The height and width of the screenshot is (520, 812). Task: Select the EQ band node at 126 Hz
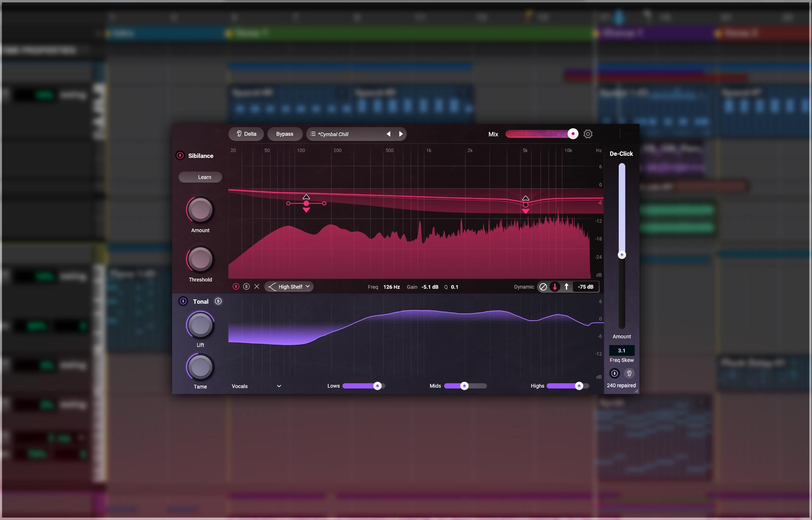(306, 203)
